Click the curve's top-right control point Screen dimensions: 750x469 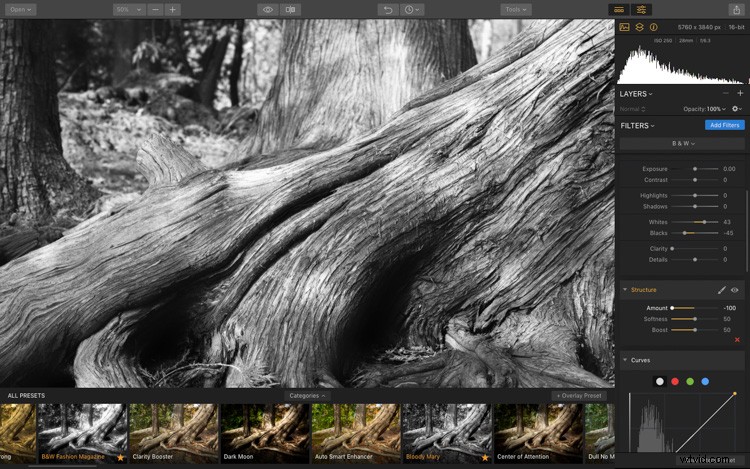point(735,394)
